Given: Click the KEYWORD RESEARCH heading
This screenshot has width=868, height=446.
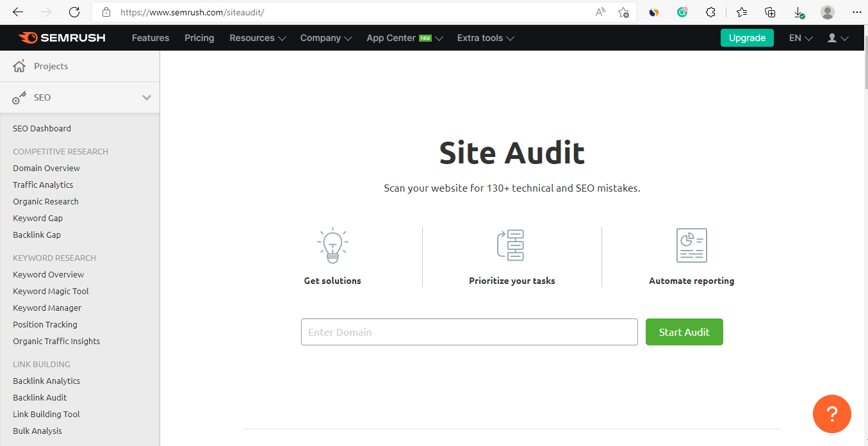Looking at the screenshot, I should [54, 258].
